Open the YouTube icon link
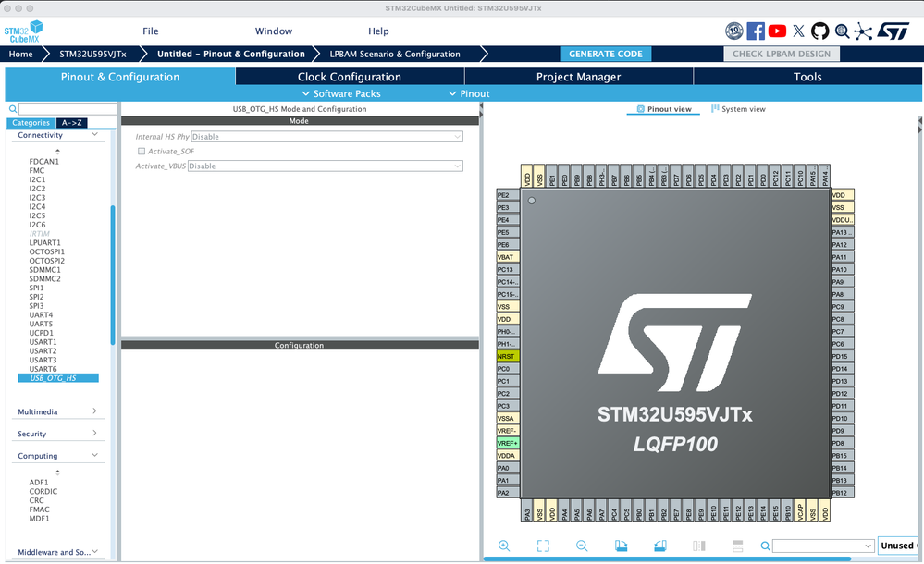Image resolution: width=924 pixels, height=564 pixels. point(777,31)
